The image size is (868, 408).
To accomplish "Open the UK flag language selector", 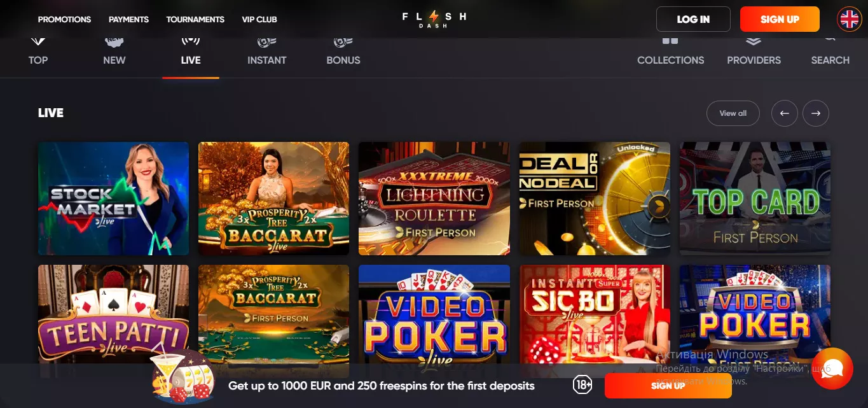I will point(850,19).
